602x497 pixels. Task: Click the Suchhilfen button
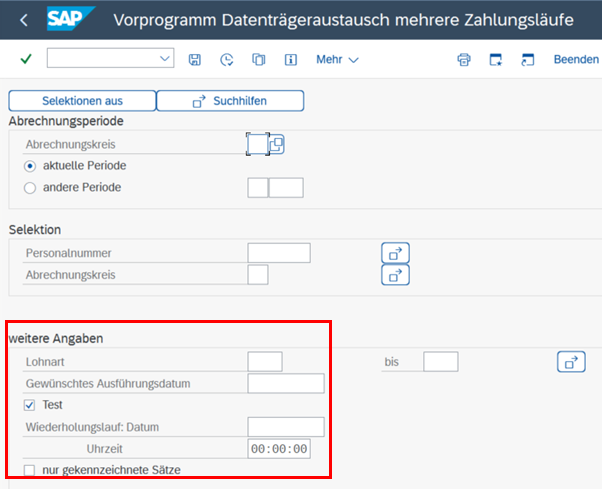pos(230,101)
